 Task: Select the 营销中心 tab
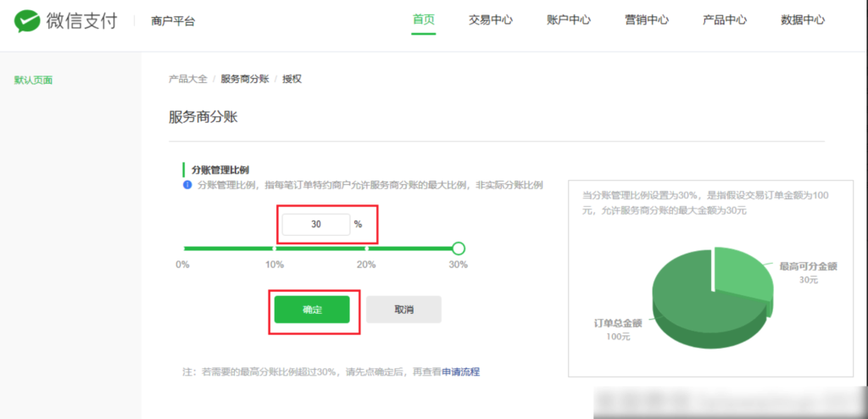click(646, 20)
